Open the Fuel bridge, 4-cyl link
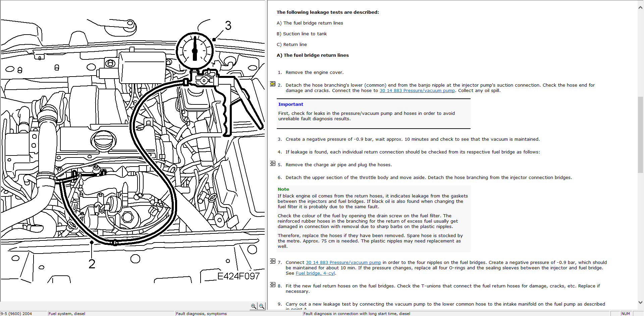644x316 pixels. click(x=315, y=273)
